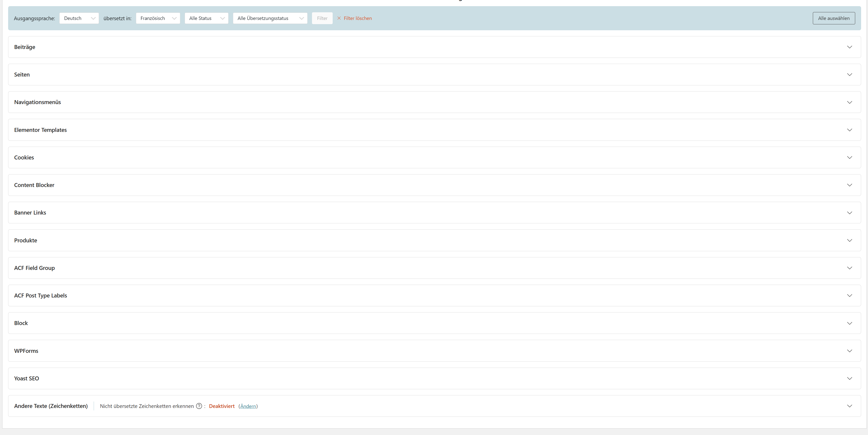
Task: Click the Cookies section title
Action: (24, 157)
